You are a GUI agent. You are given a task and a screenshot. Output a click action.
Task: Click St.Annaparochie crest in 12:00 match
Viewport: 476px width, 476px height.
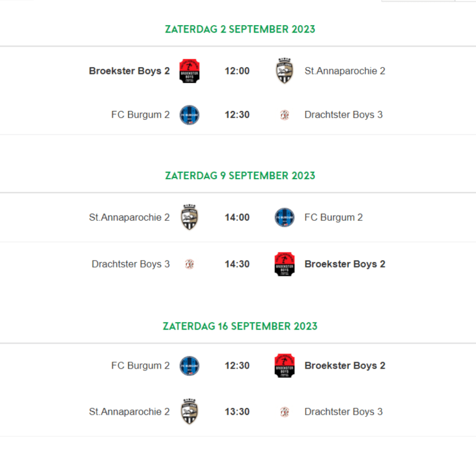pyautogui.click(x=284, y=71)
